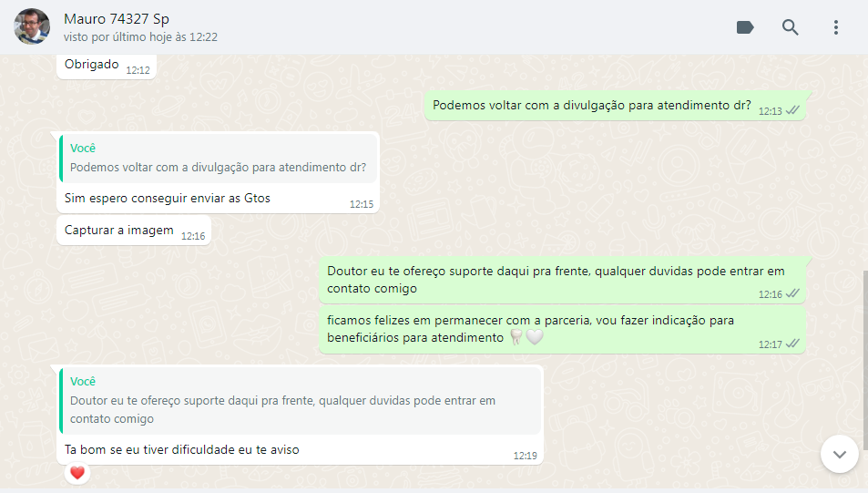Click the 'visto por último hoje às 12:22' status
Image resolution: width=868 pixels, height=493 pixels.
(x=140, y=37)
